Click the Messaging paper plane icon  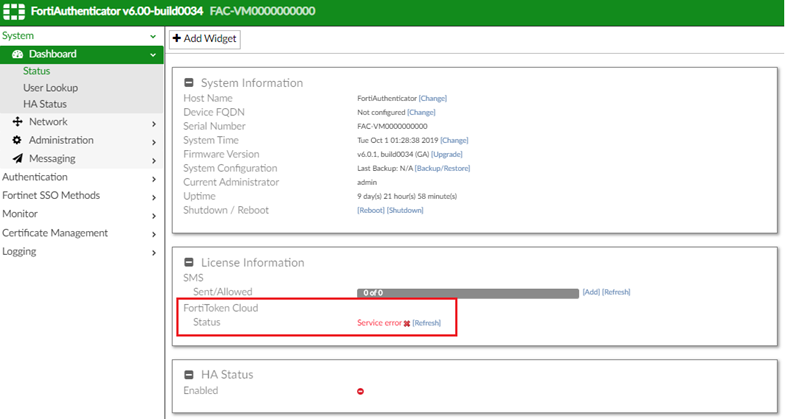17,158
